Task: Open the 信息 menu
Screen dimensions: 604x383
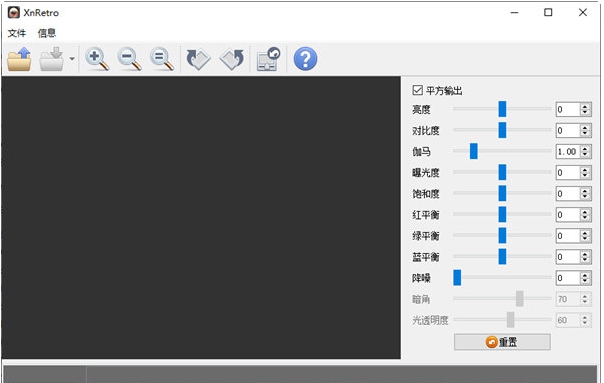Action: (47, 33)
